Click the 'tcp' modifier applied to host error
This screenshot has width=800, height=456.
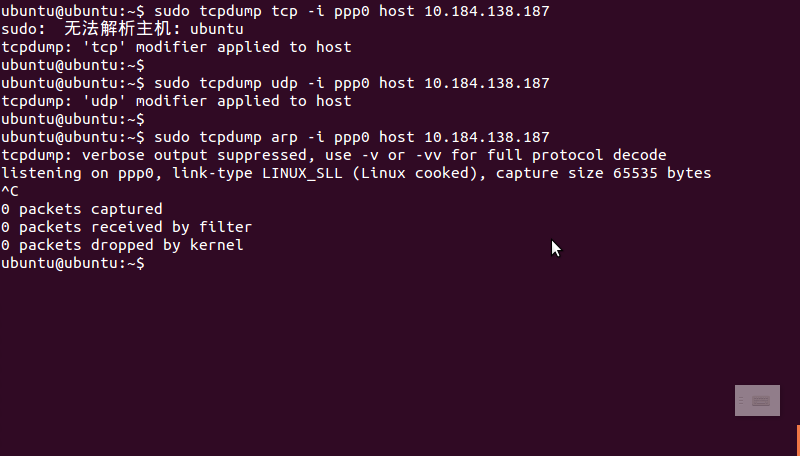(x=177, y=47)
